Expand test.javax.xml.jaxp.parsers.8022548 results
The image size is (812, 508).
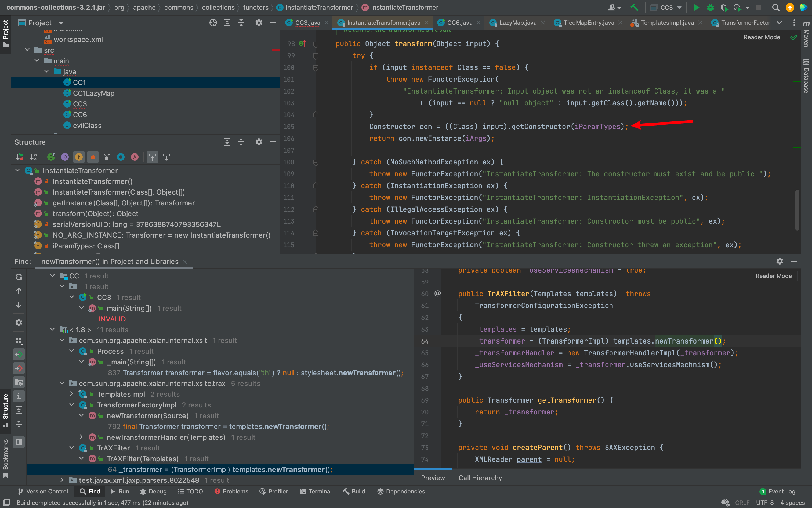[62, 480]
